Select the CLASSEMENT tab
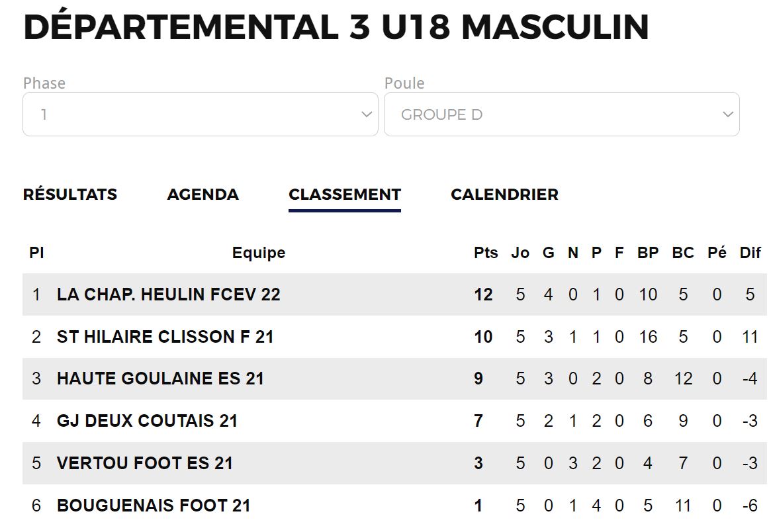Viewport: 771px width, 532px height. point(345,195)
